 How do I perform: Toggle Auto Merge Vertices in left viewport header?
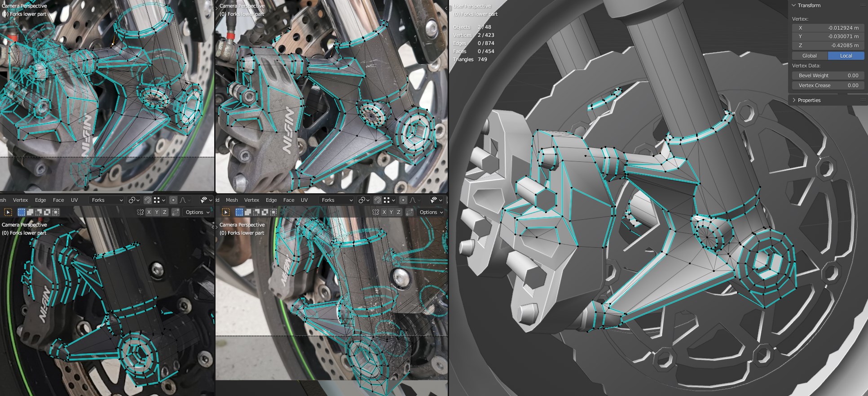[x=176, y=212]
